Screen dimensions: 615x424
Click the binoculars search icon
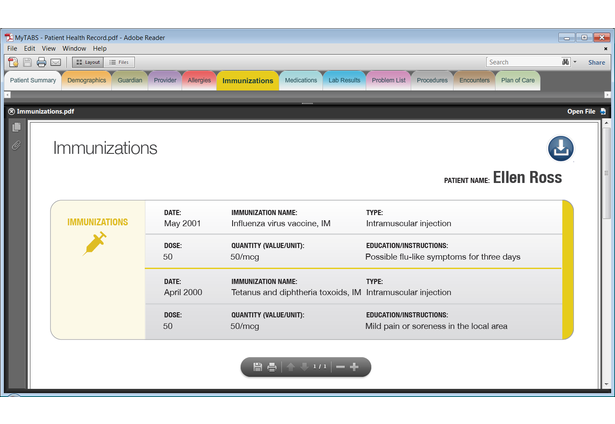(x=565, y=62)
